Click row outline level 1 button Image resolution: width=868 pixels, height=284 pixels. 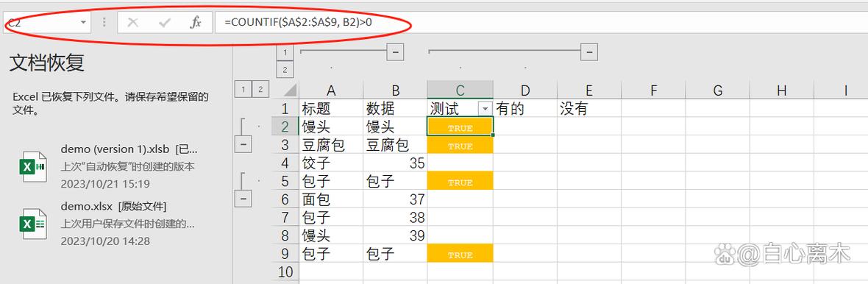coord(243,88)
